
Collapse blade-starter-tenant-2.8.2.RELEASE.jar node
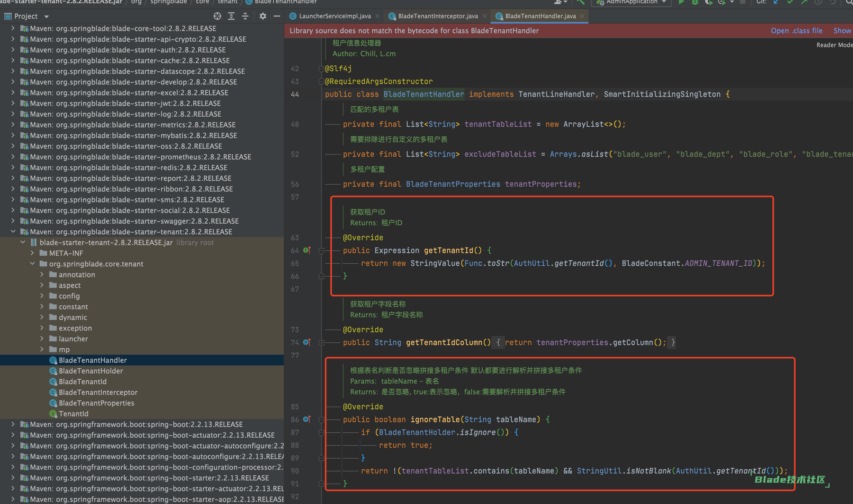[x=23, y=242]
